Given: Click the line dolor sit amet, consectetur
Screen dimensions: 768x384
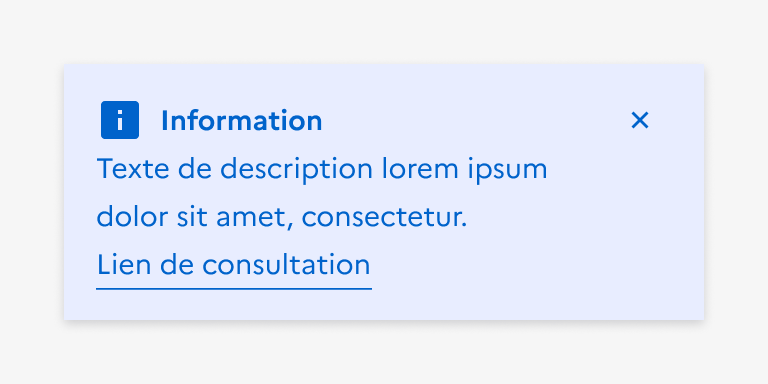Looking at the screenshot, I should point(282,217).
